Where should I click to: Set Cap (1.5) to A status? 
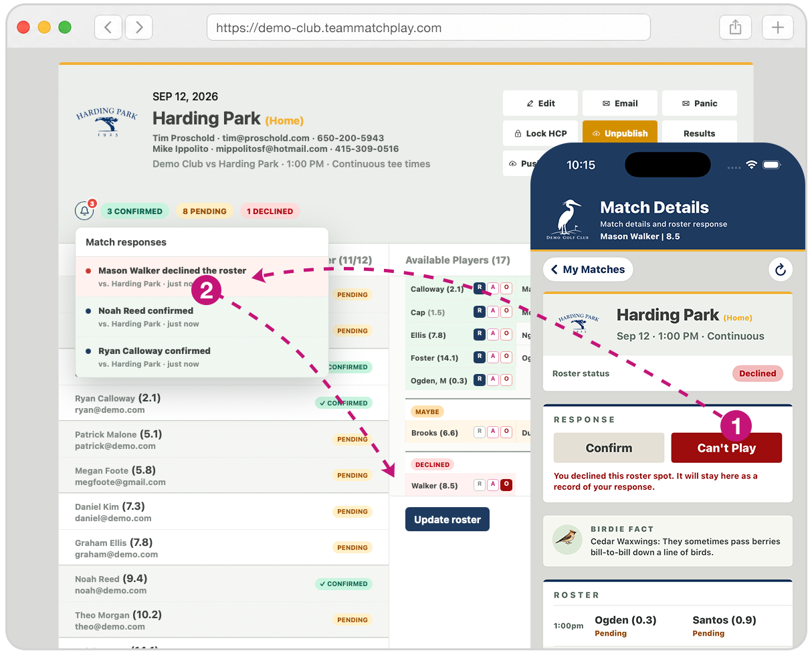click(493, 312)
